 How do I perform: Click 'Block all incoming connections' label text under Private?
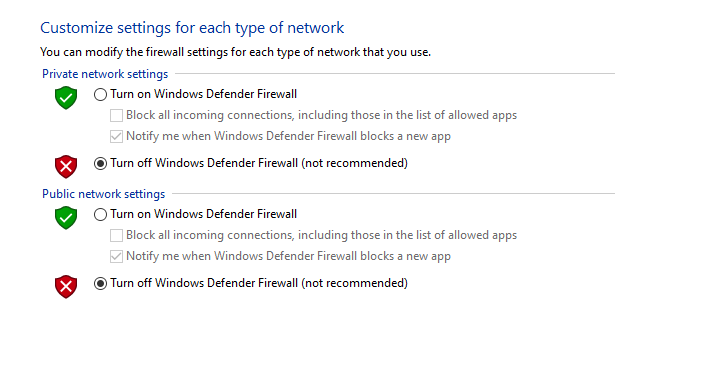[x=210, y=115]
